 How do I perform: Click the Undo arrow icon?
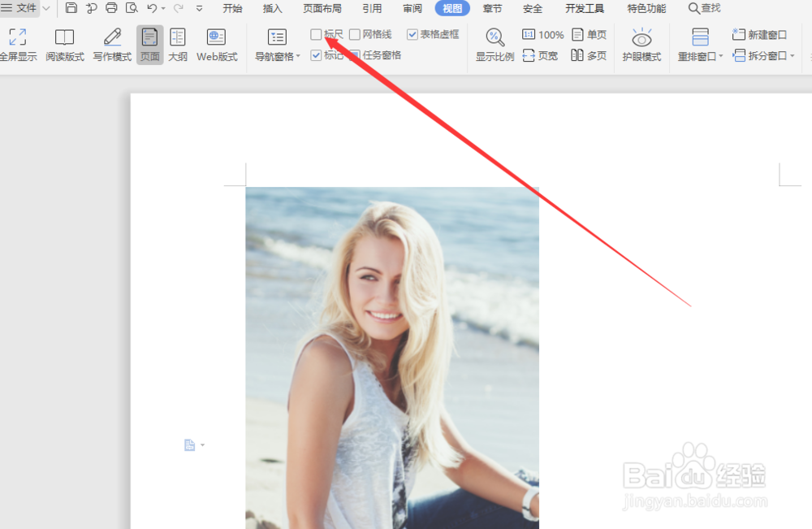click(153, 8)
